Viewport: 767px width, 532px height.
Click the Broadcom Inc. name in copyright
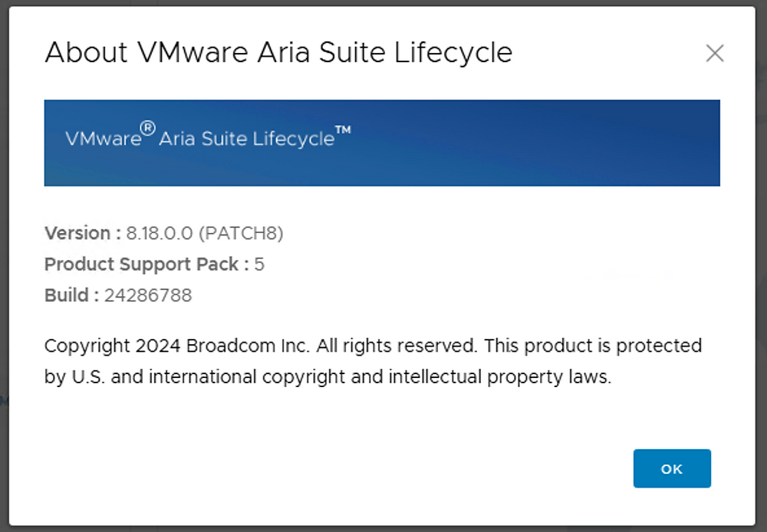[248, 346]
